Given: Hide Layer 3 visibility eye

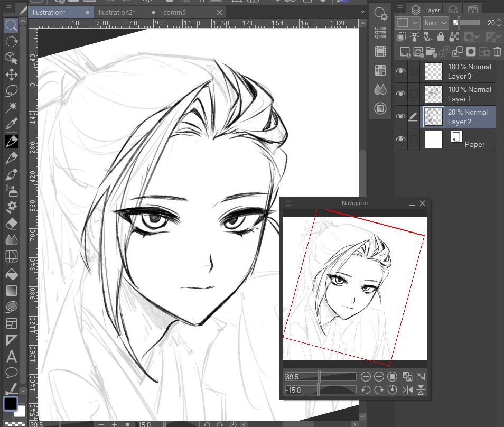Looking at the screenshot, I should pyautogui.click(x=400, y=71).
